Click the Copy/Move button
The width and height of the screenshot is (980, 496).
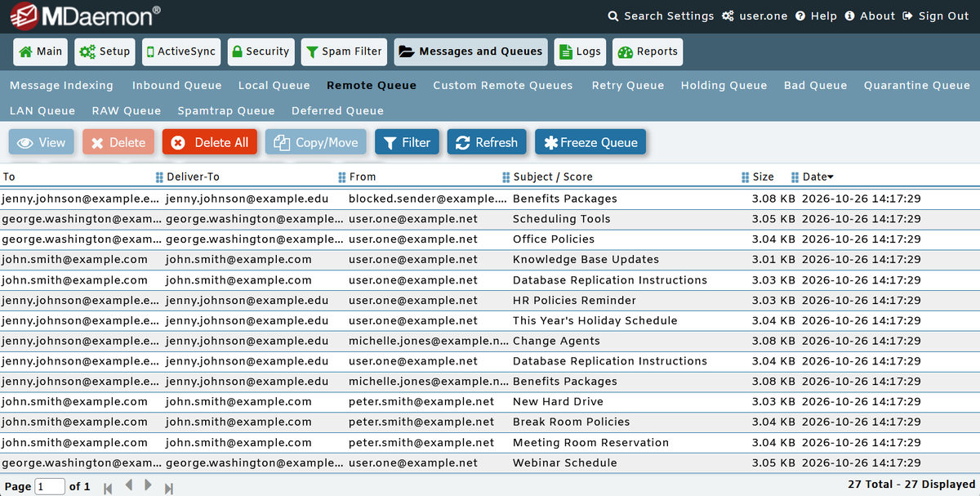pyautogui.click(x=316, y=142)
